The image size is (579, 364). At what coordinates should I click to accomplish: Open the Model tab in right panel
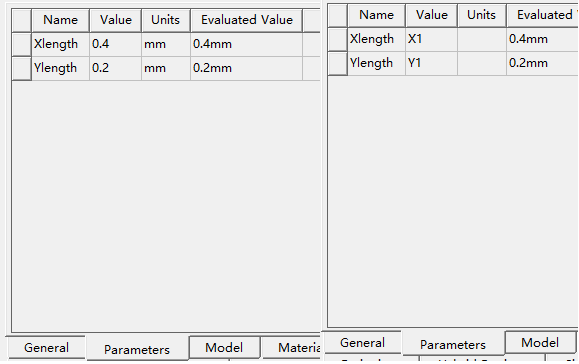[x=540, y=343]
